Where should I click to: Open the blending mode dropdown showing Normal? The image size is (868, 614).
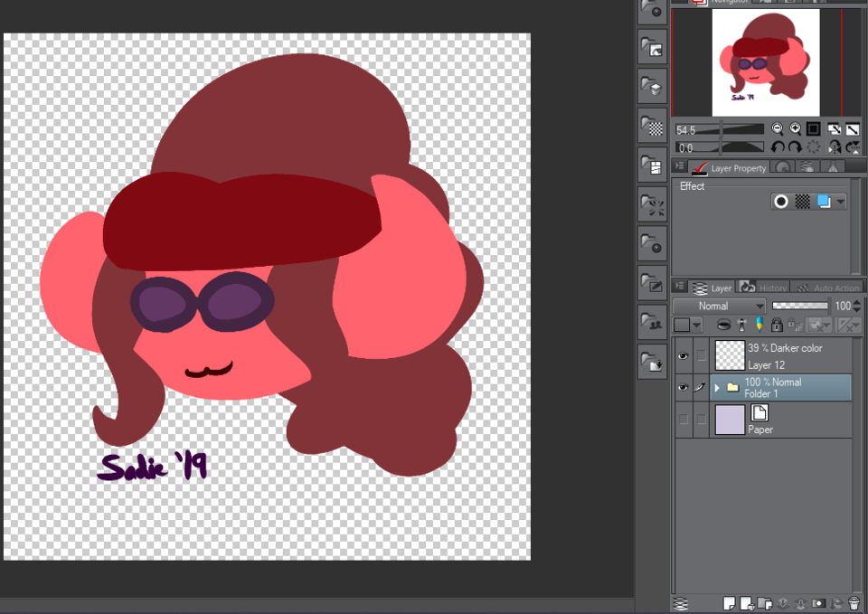coord(719,306)
